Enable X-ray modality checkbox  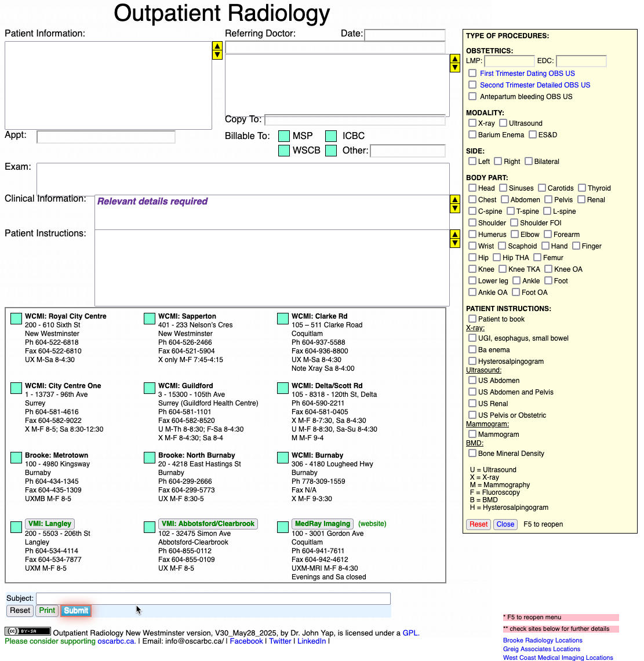tap(472, 123)
